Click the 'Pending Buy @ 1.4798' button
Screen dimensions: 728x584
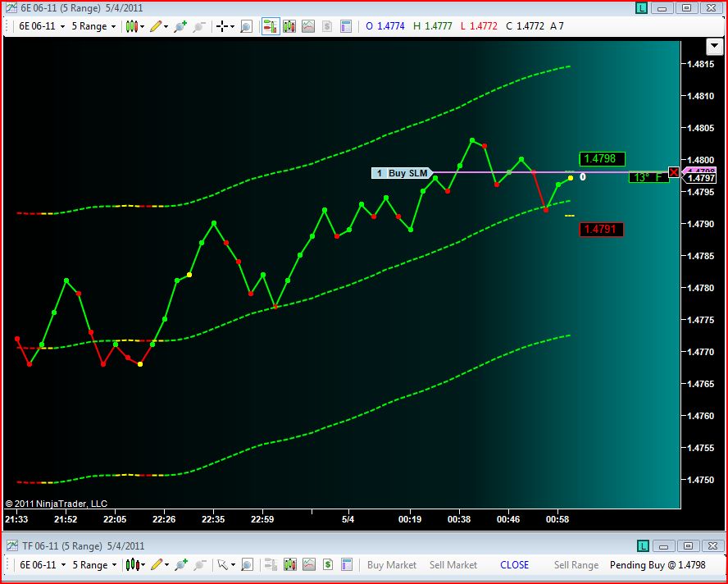click(x=657, y=565)
